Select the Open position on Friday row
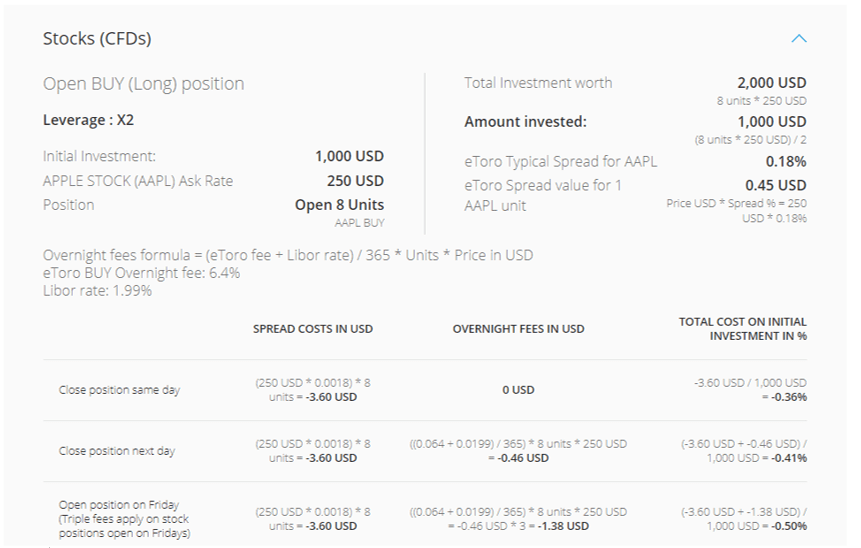The width and height of the screenshot is (861, 548). click(425, 516)
